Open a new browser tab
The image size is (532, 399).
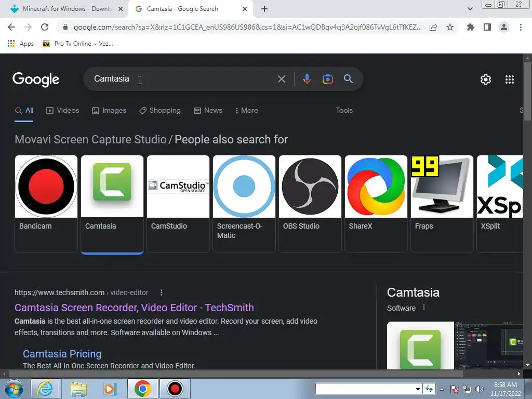pyautogui.click(x=264, y=9)
